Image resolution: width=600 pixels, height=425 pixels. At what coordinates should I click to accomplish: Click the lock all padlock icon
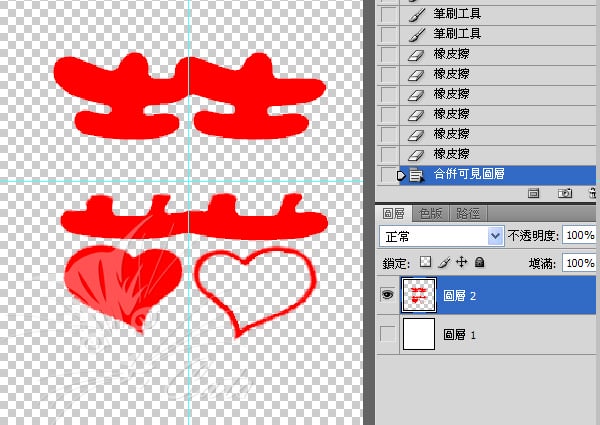(479, 262)
